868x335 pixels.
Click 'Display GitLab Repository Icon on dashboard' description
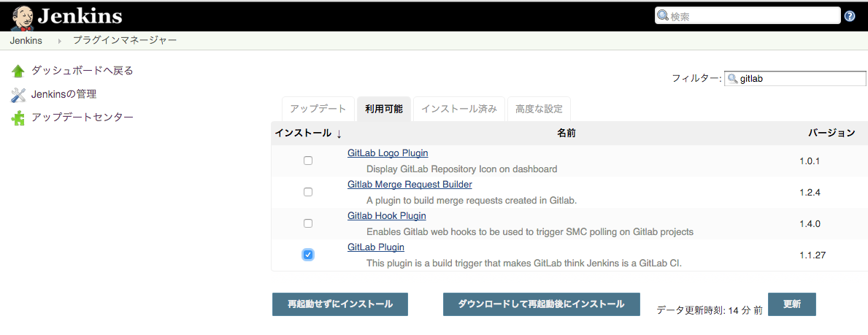click(x=461, y=169)
